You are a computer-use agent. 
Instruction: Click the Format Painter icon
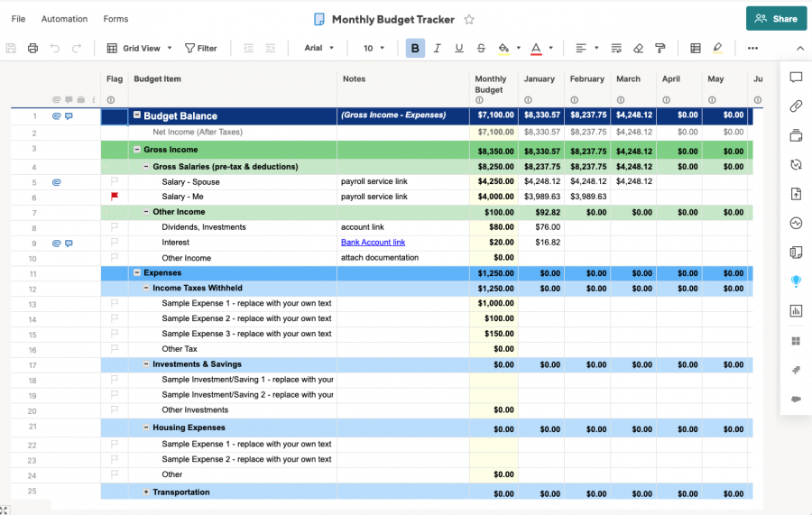coord(660,48)
